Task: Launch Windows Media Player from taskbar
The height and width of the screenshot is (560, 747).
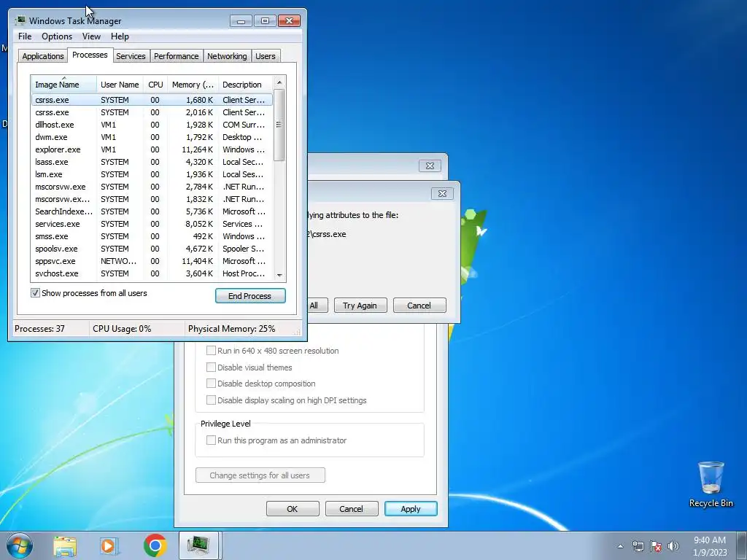Action: (109, 545)
